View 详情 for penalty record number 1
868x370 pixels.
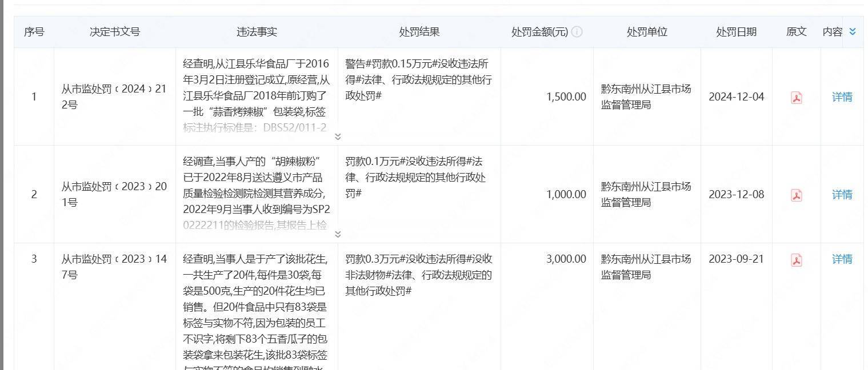coord(842,97)
